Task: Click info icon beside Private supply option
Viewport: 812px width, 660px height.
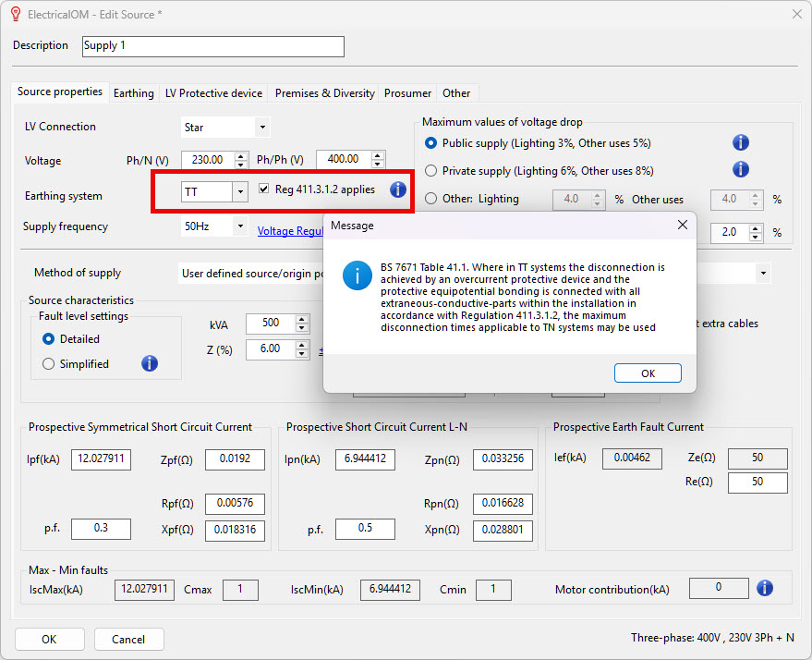Action: tap(740, 170)
